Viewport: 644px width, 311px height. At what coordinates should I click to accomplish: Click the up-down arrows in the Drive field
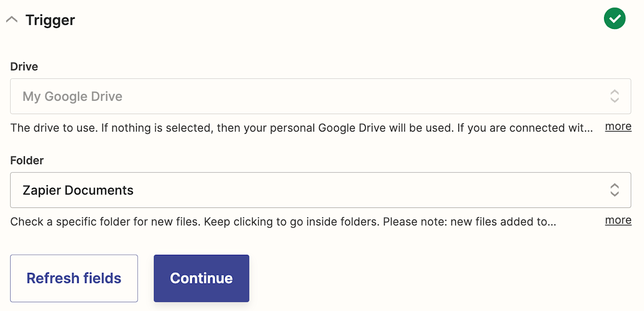[x=614, y=96]
